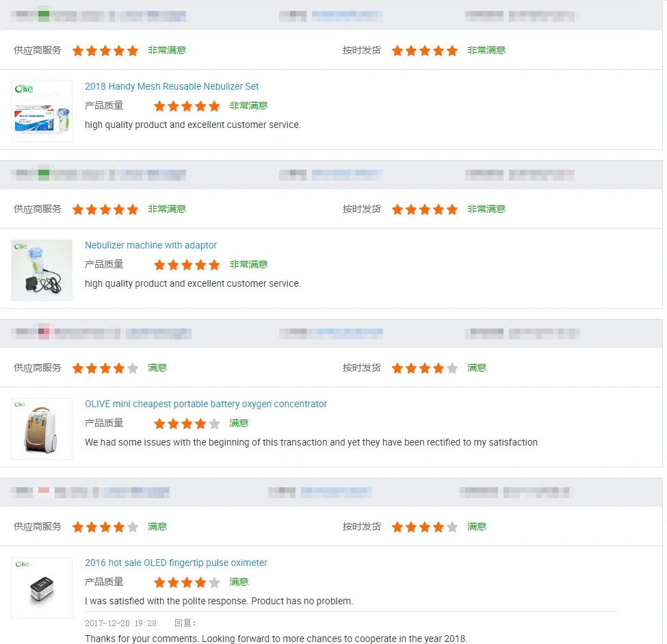Open the Nebulizer machine with adaptor link
The width and height of the screenshot is (667, 644).
151,245
